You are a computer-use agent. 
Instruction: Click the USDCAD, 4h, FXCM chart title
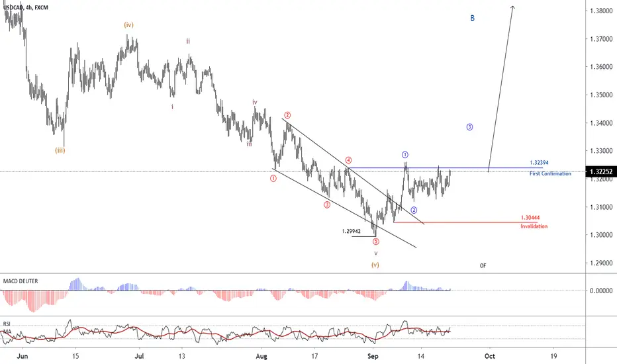click(x=26, y=7)
